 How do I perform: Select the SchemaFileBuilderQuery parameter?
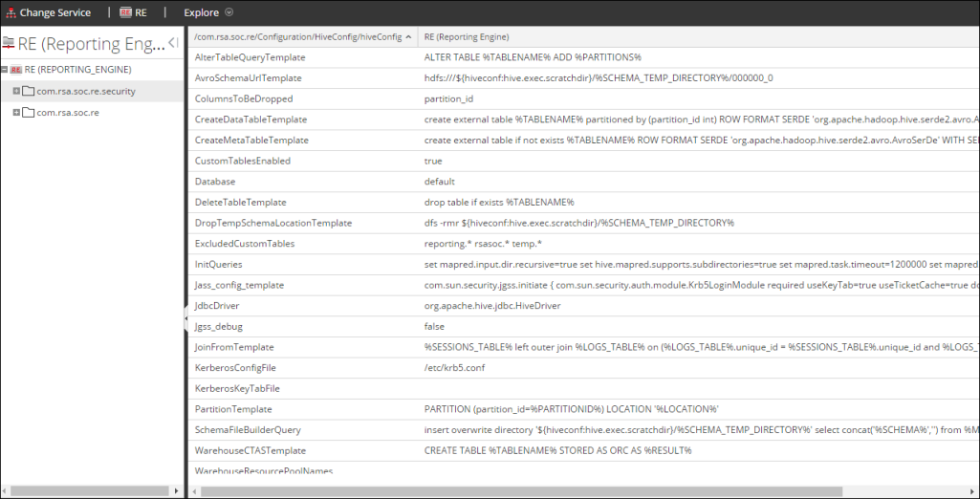[x=249, y=430]
